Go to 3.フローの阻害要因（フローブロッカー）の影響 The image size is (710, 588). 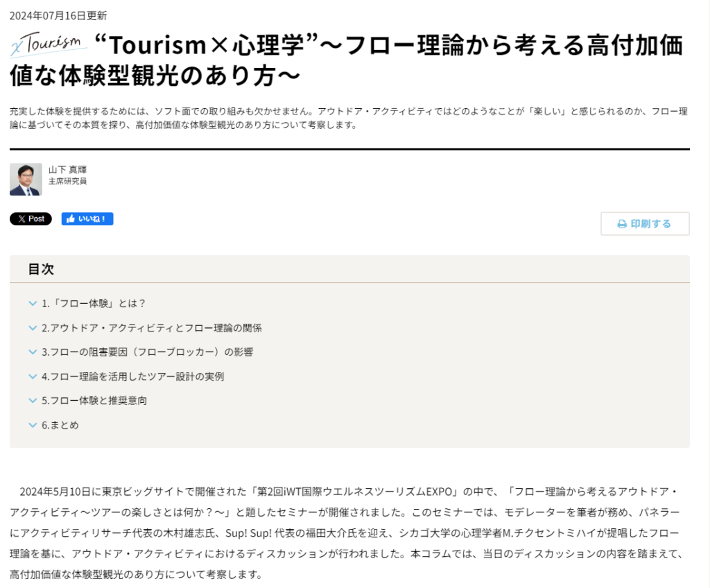pyautogui.click(x=147, y=352)
